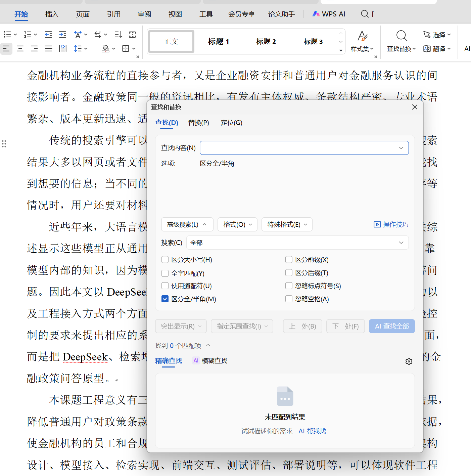Apply the 标题 2 style
471x476 pixels.
(x=266, y=42)
